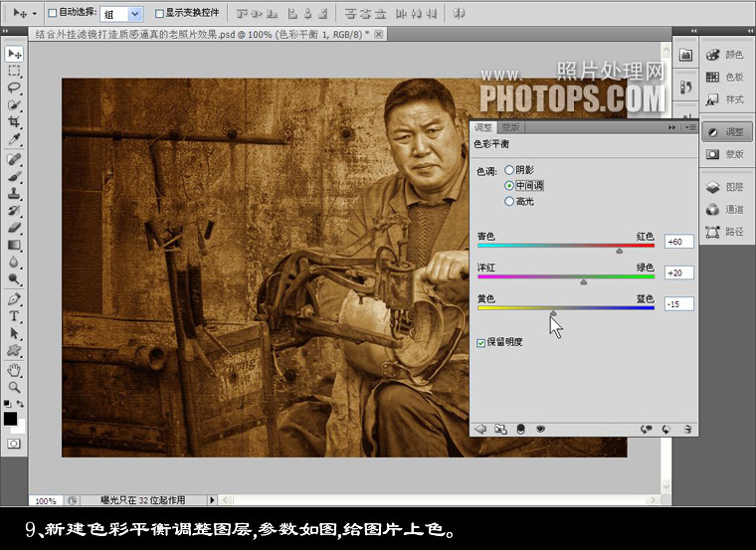Click the +60 cyan-red value field
The image size is (756, 550).
678,242
